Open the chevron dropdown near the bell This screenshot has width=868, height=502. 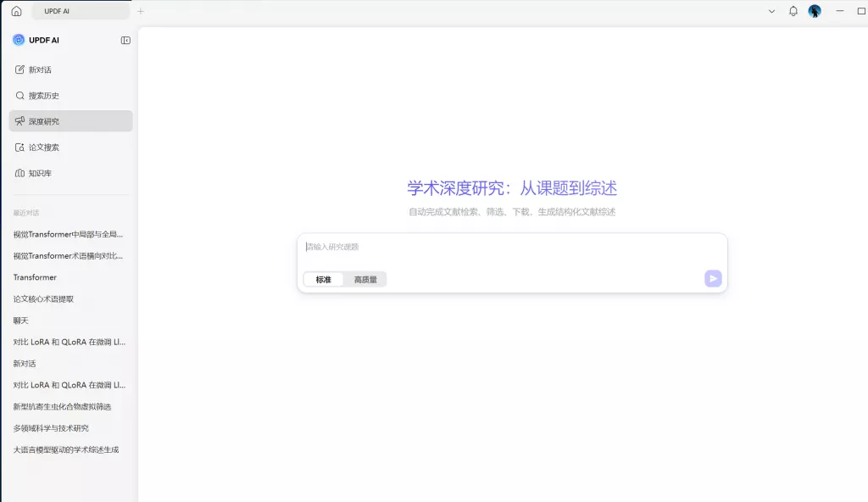coord(770,11)
